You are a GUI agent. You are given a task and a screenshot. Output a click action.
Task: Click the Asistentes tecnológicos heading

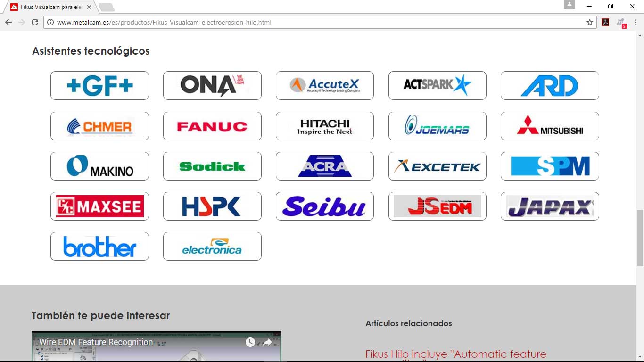(x=91, y=51)
